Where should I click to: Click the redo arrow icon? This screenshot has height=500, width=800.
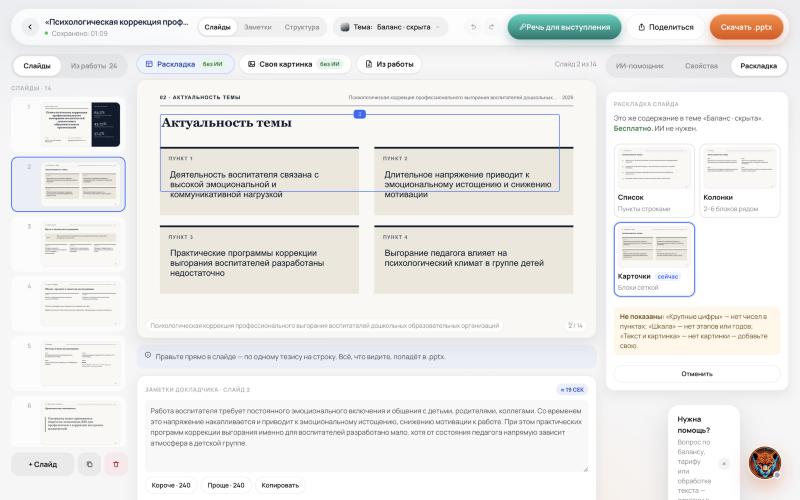(x=491, y=27)
